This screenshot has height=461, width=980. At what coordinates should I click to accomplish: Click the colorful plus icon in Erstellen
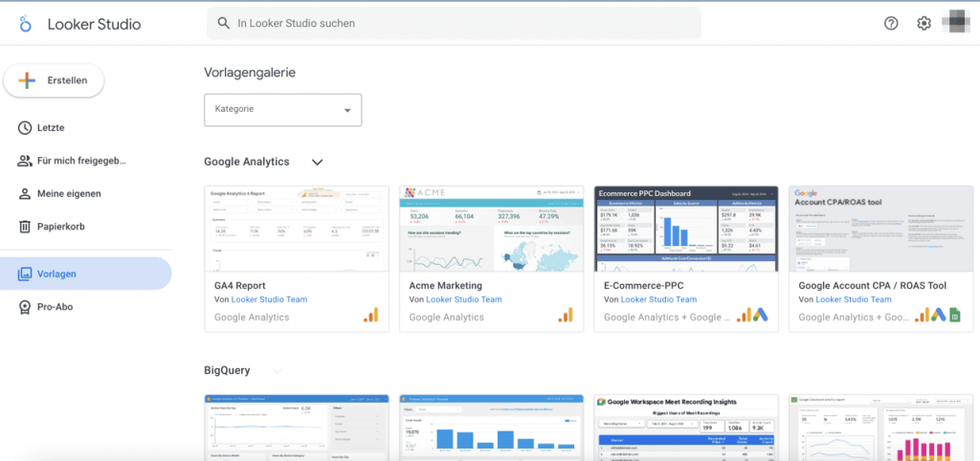pos(27,80)
